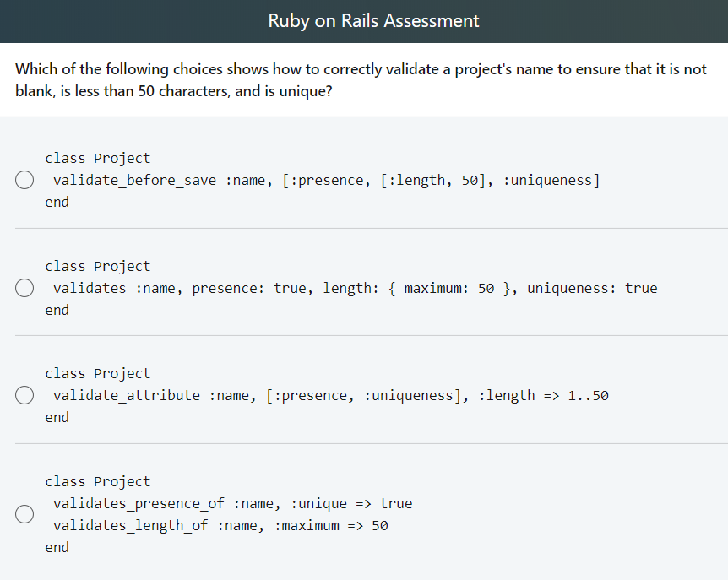Pick the validates_presence_of answer option
Screen dimensions: 728x580
(x=24, y=513)
